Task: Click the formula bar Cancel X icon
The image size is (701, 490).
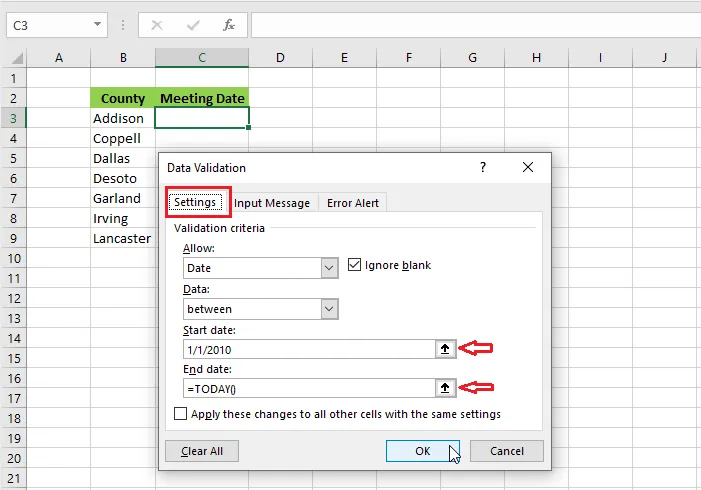Action: 157,25
